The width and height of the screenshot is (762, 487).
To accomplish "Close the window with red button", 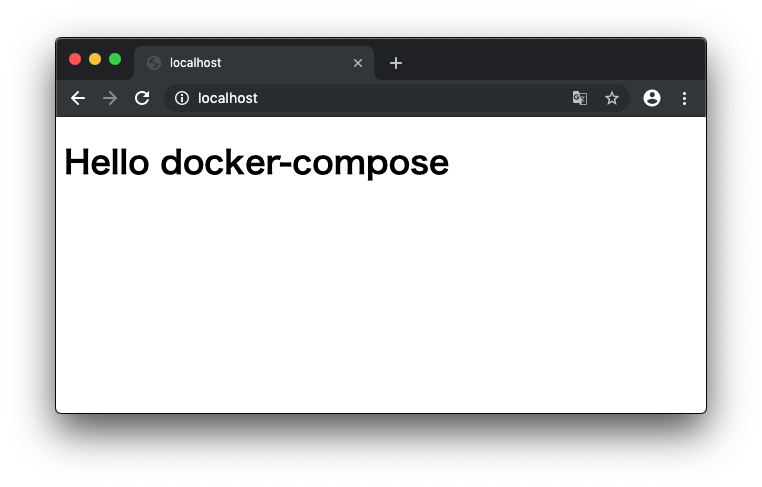I will [x=75, y=59].
